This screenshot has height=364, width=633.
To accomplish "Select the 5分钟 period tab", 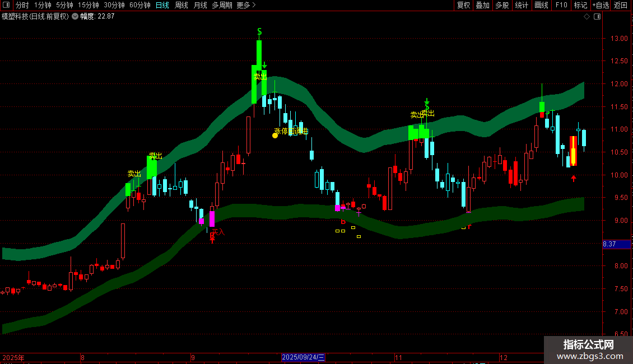I will 64,5.
